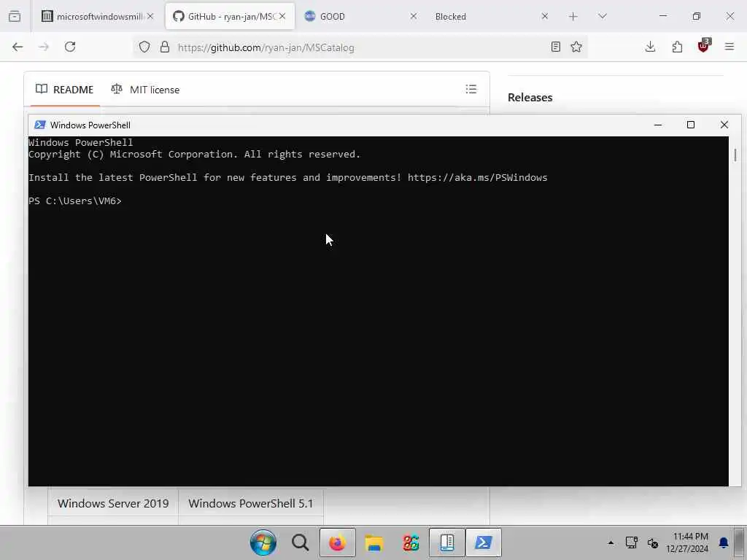Minimize the Firefox browser window
747x560 pixels.
tap(662, 16)
